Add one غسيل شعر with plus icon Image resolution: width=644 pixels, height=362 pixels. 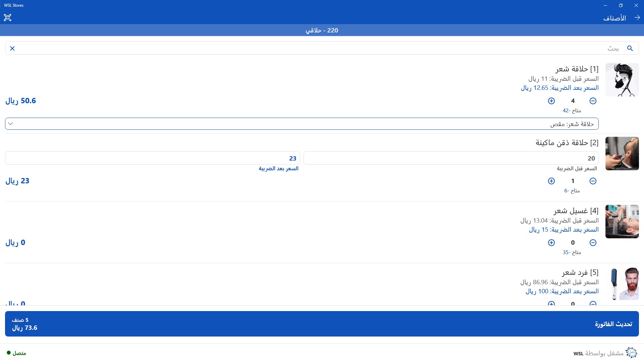tap(551, 243)
